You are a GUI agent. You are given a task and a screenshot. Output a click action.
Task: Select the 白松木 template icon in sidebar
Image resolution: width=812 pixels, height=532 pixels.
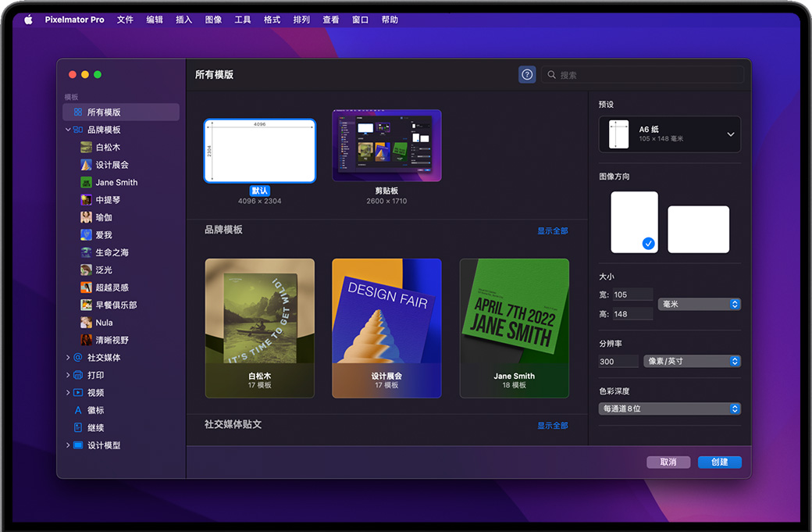pyautogui.click(x=86, y=147)
